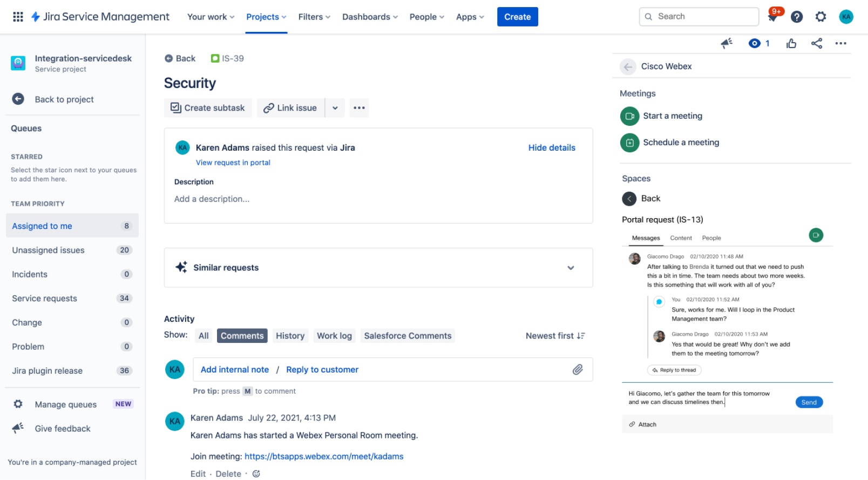
Task: Click Add internal note
Action: (235, 370)
